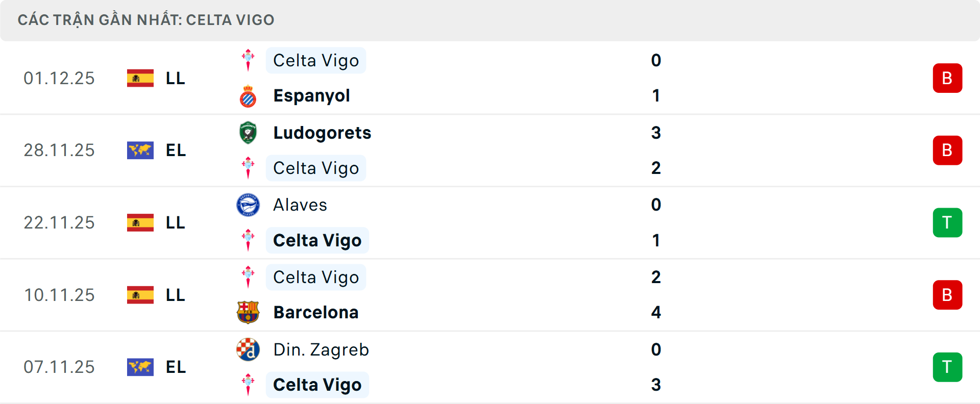Click the Celta Vigo club crest icon
980x404 pixels.
(x=249, y=60)
